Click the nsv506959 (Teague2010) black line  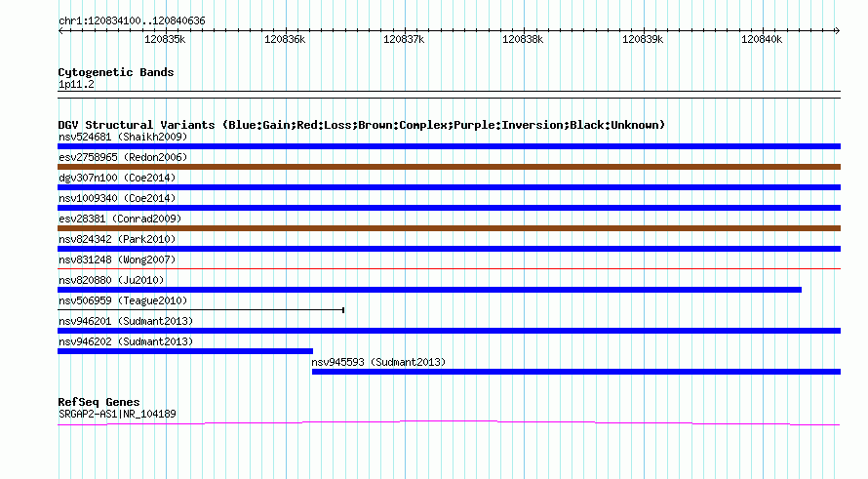tap(201, 310)
